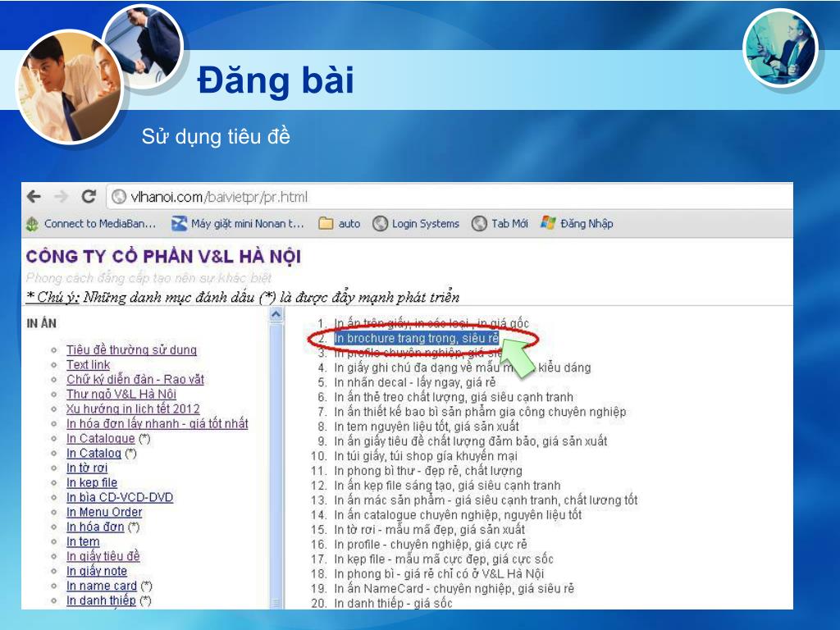Click 'In túi giấy, túi shop giá khuyến mại'

(x=426, y=456)
